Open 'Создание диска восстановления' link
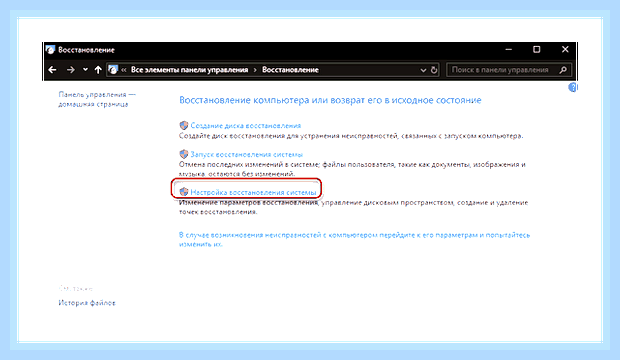This screenshot has height=360, width=620. 246,125
